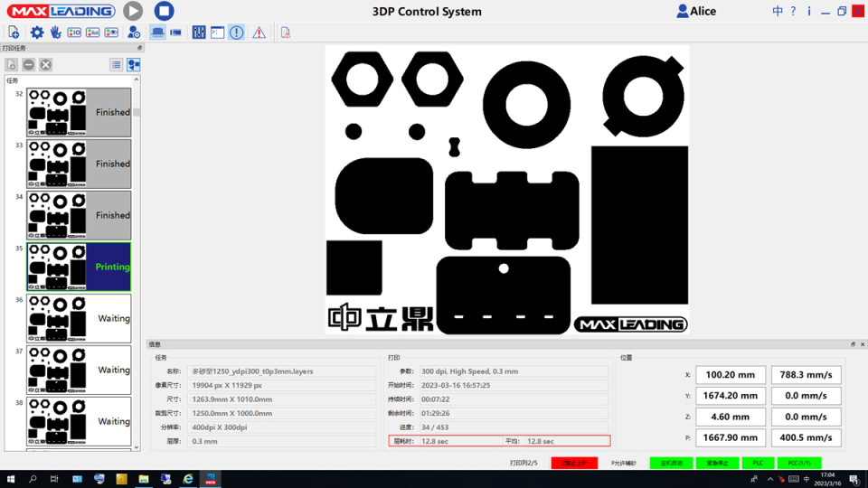Click the layer preview image canvas
This screenshot has width=868, height=488.
(x=507, y=190)
